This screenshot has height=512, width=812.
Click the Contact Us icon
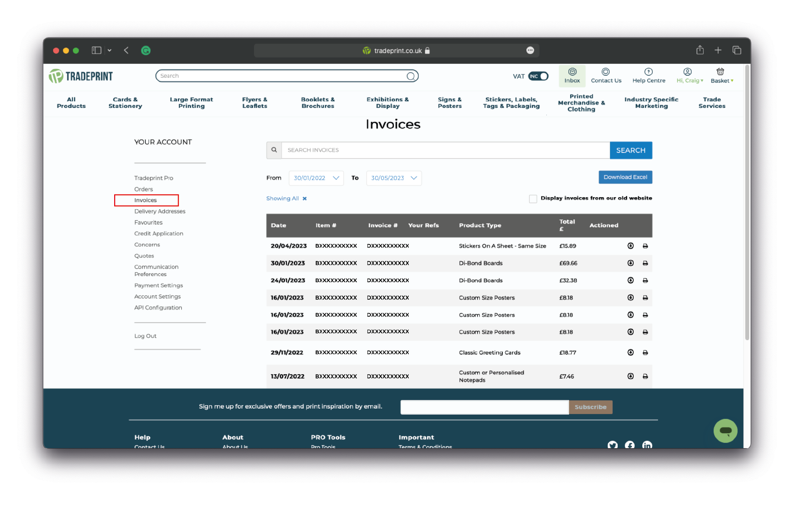coord(606,76)
